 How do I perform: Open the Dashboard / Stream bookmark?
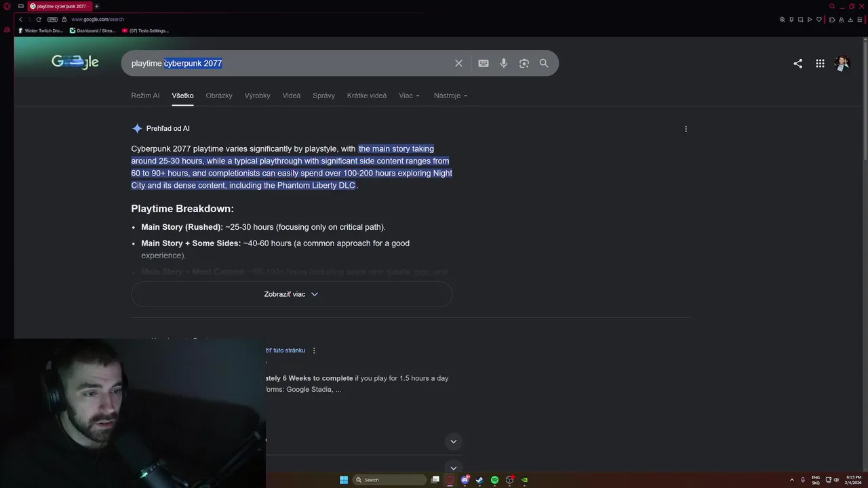93,30
